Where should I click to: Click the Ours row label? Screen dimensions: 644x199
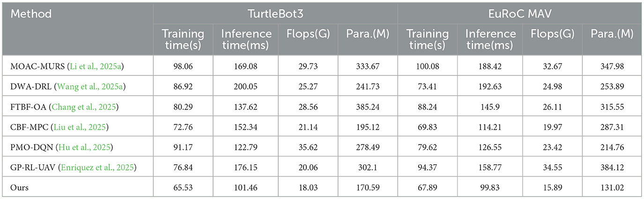(x=20, y=188)
